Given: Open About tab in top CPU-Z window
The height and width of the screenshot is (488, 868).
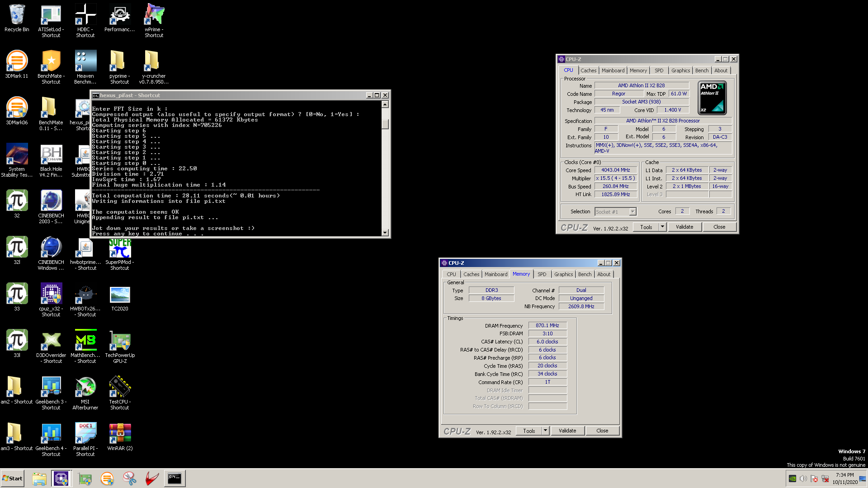Looking at the screenshot, I should tap(721, 70).
